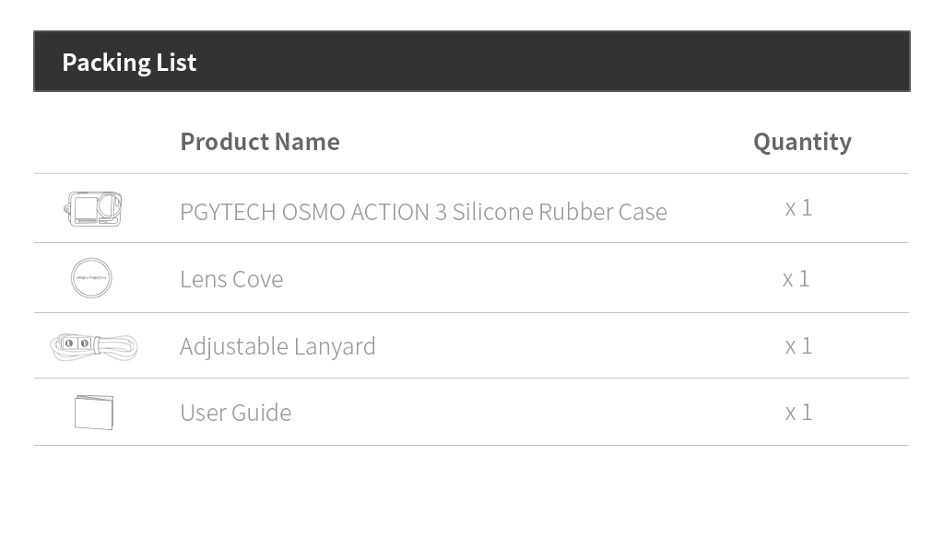Click quantity x 1 for Adjustable Lanyard
The height and width of the screenshot is (560, 944).
coord(798,345)
